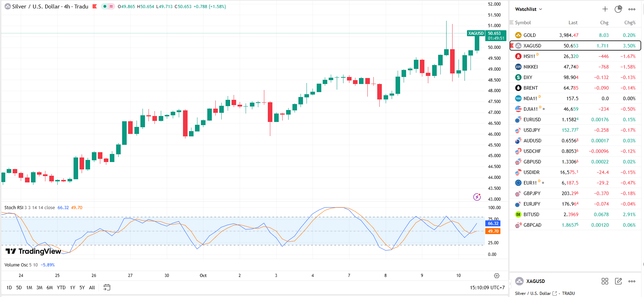
Task: Collapse the right side panel chevron
Action: (510, 284)
